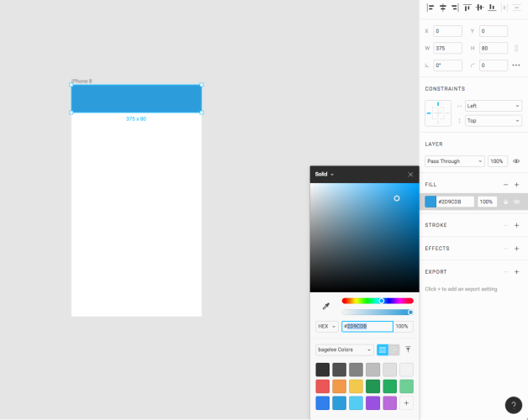Click the Y position field
The image size is (528, 420).
coord(494,31)
